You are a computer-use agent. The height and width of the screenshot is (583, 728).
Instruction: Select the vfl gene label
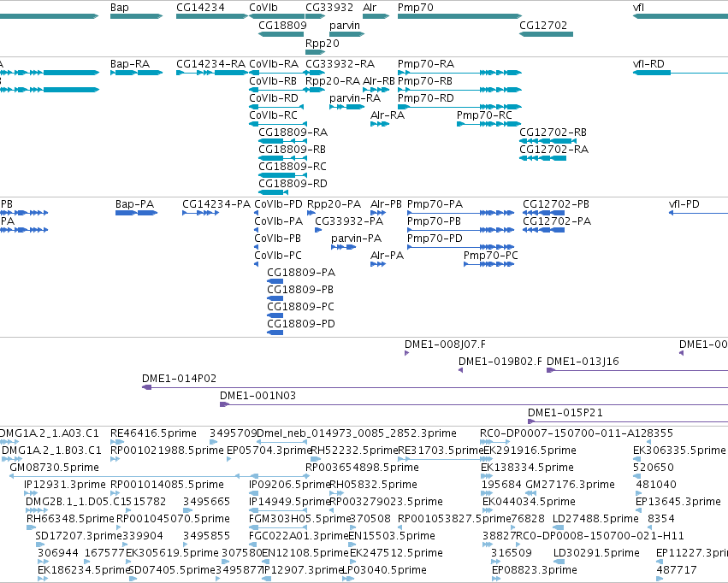click(x=638, y=8)
